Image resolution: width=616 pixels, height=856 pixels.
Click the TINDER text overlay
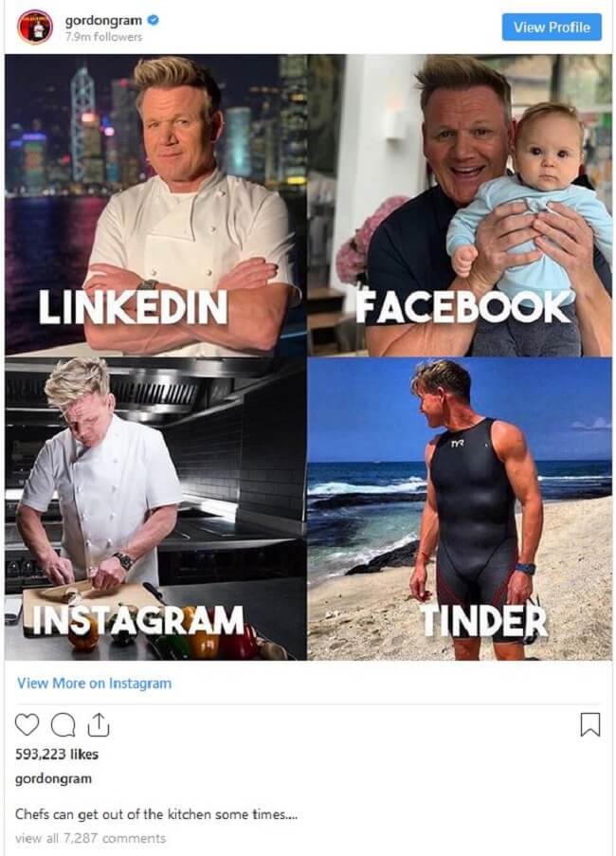click(483, 621)
